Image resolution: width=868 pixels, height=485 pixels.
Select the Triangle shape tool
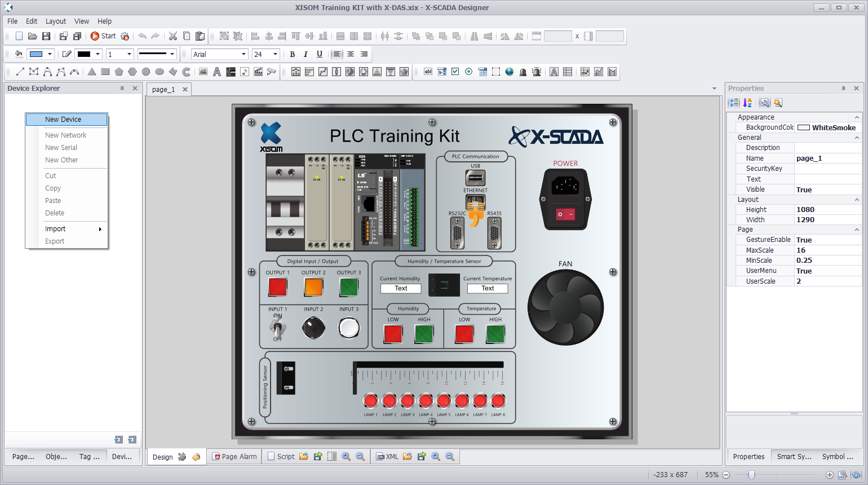pyautogui.click(x=92, y=72)
